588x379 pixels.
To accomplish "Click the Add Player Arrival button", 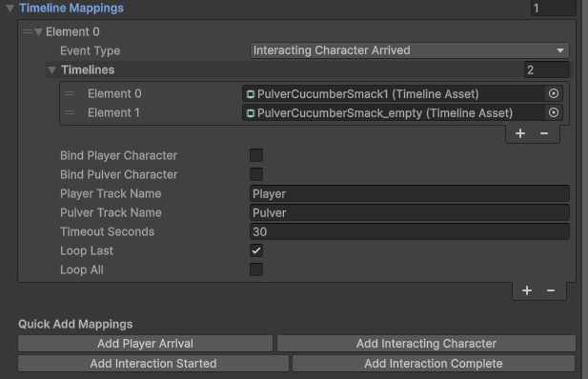I will [145, 344].
